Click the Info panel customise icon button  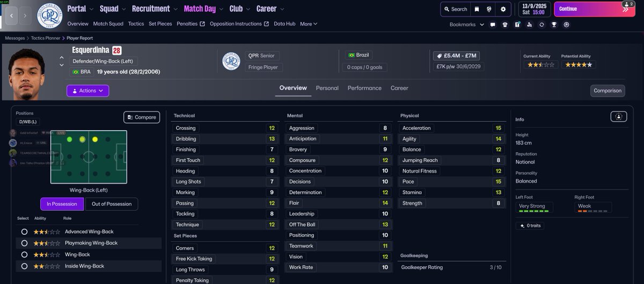(x=619, y=116)
